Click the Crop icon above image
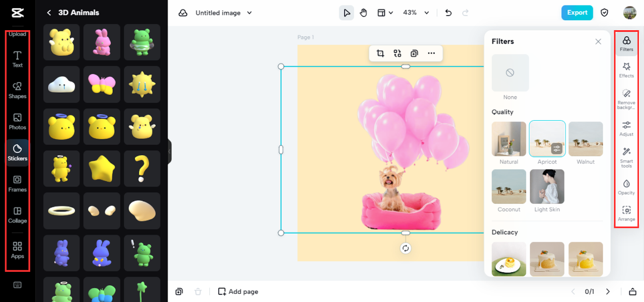 (380, 53)
